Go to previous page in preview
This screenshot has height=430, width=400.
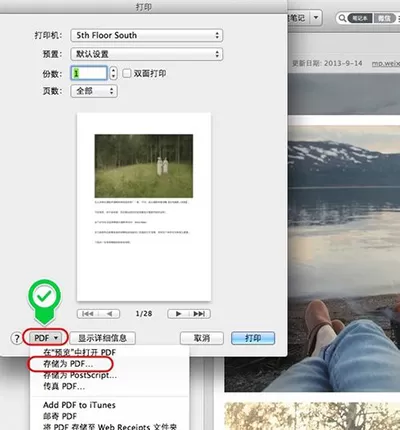click(x=109, y=314)
